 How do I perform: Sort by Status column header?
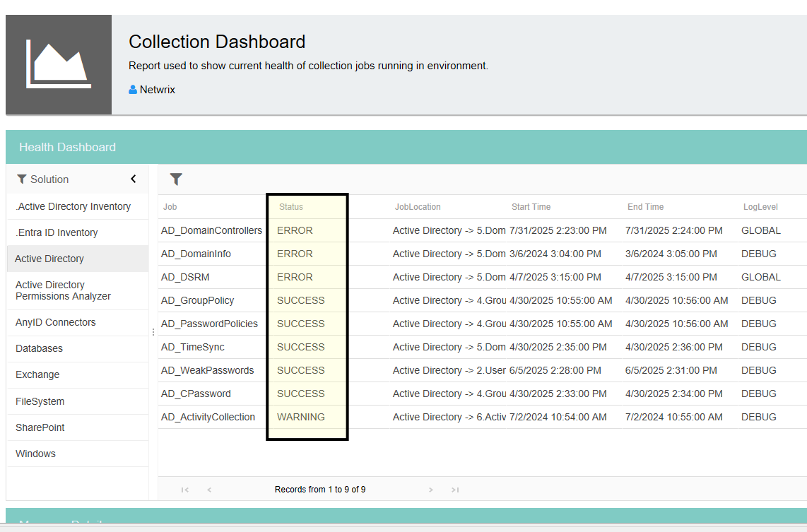point(290,207)
